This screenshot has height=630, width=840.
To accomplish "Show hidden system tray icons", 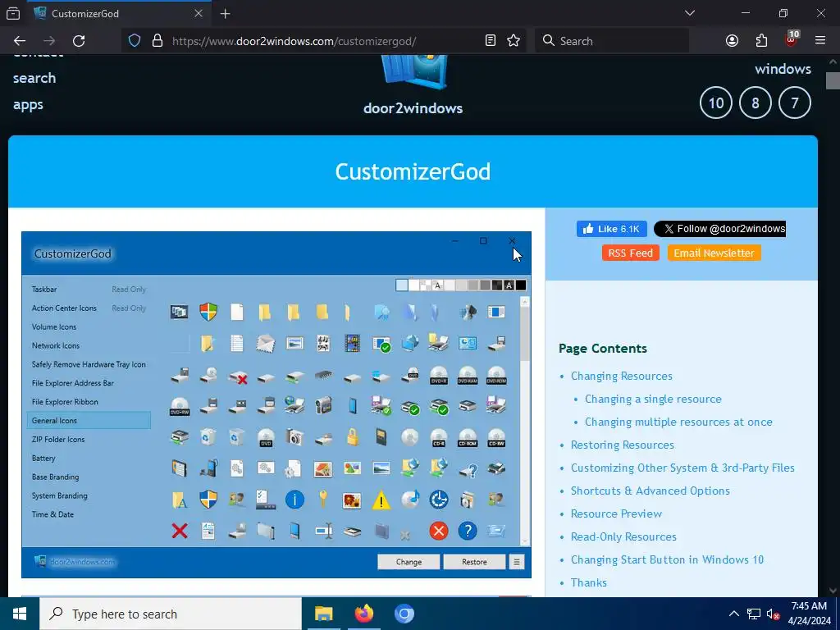I will point(734,614).
